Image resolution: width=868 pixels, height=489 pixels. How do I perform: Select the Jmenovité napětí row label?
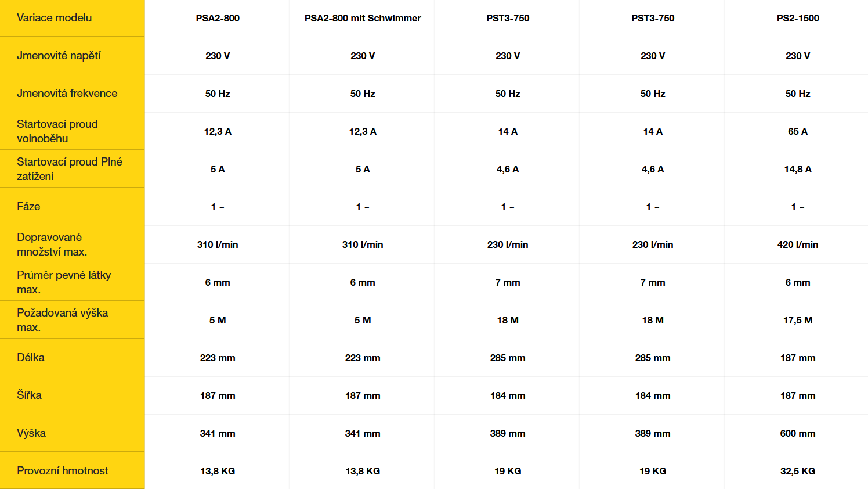coord(59,56)
